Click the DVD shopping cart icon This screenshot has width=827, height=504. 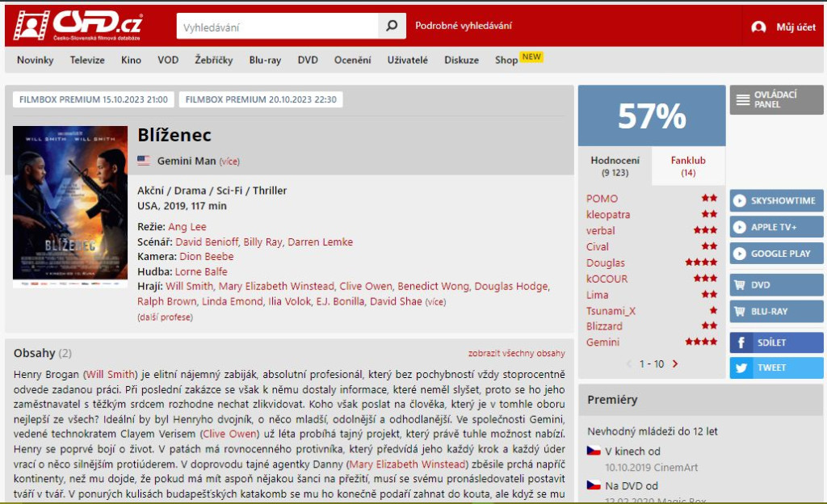pyautogui.click(x=740, y=285)
